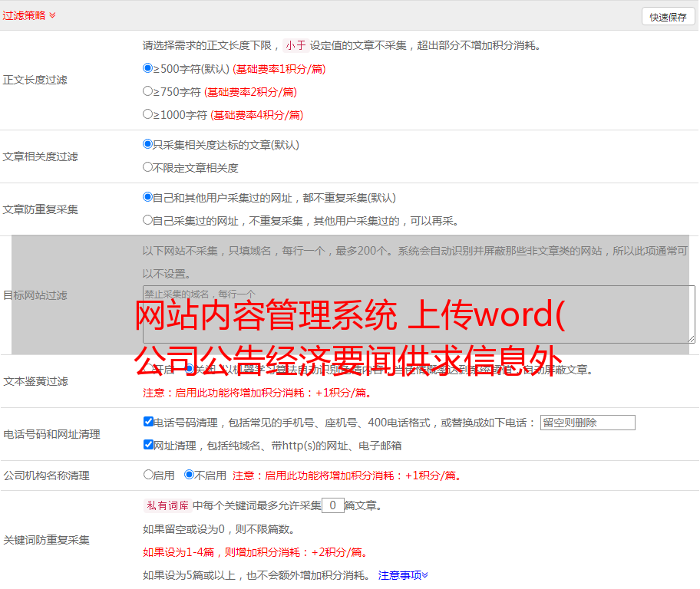700x589 pixels.
Task: Click the 留空则删除 replacement phone field
Action: coord(587,423)
